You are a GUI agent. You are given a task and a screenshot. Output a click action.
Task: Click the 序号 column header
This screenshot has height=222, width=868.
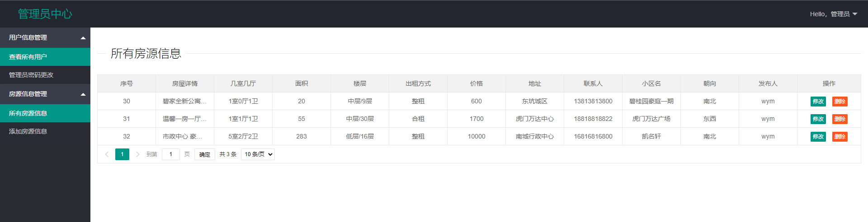(x=127, y=83)
